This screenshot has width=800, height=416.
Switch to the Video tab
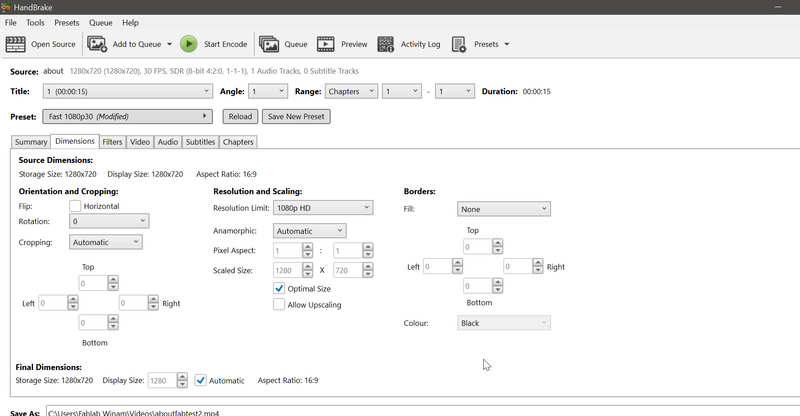point(139,142)
